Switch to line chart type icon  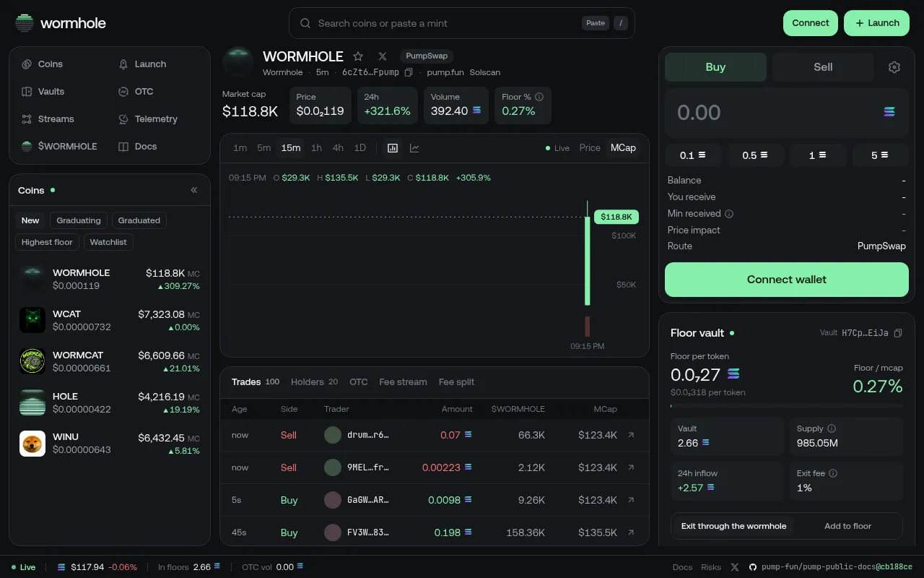click(x=414, y=148)
